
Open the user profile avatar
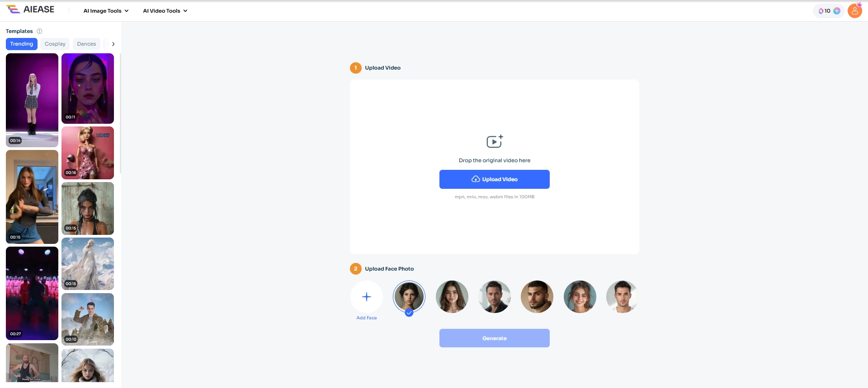[x=854, y=11]
